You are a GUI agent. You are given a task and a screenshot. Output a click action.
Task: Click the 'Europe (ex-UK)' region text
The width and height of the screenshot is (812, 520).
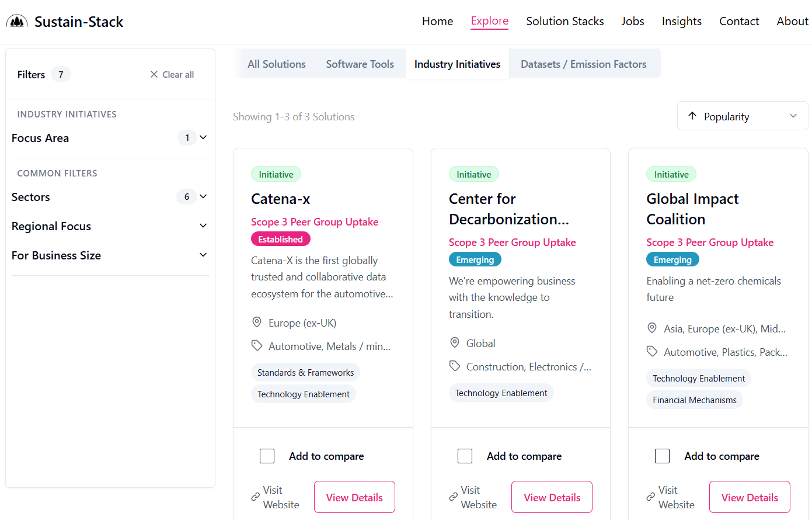click(302, 323)
